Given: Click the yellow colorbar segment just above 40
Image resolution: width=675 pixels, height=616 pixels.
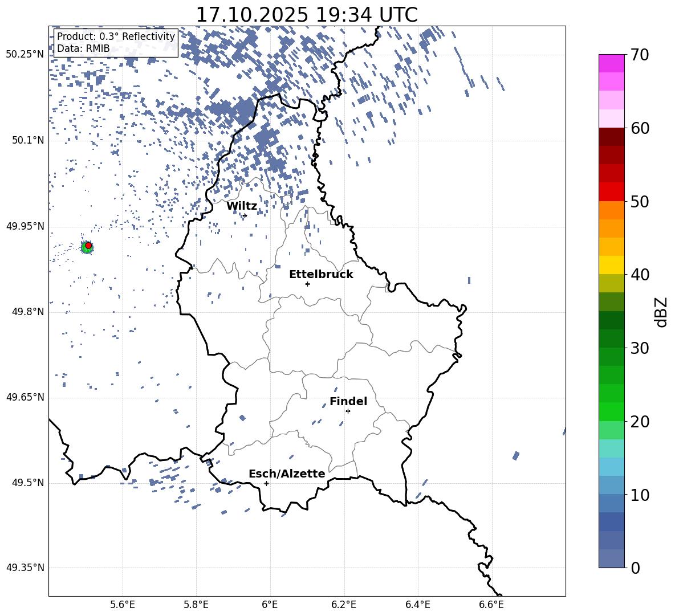Looking at the screenshot, I should tap(611, 265).
